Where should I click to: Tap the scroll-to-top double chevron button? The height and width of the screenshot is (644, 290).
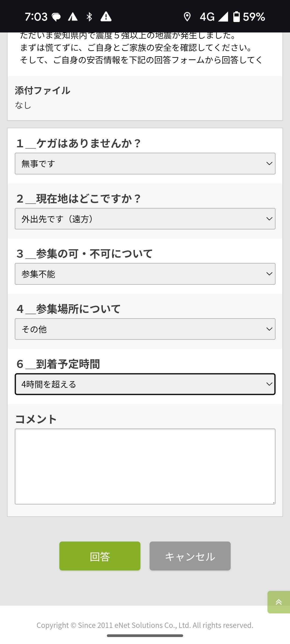[278, 602]
